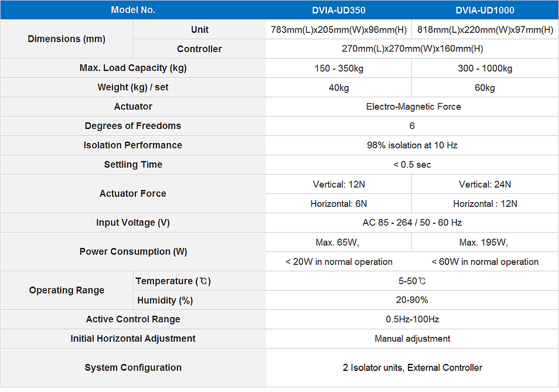
Task: Select the Vertical: 24N force cell
Action: (485, 184)
